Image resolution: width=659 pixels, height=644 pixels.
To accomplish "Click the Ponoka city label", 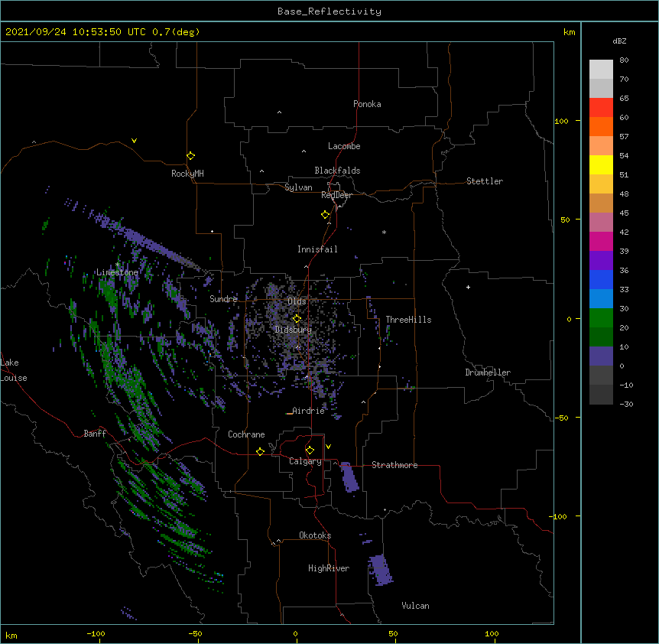I will point(367,104).
